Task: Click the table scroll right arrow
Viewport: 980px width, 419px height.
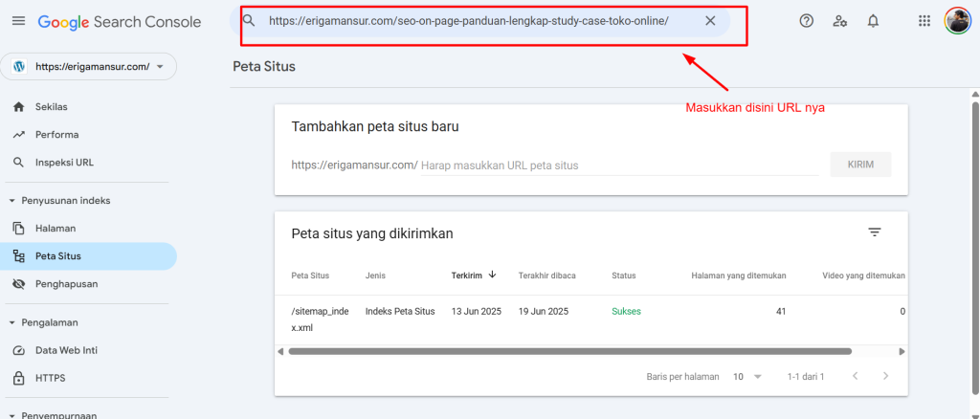Action: coord(902,352)
